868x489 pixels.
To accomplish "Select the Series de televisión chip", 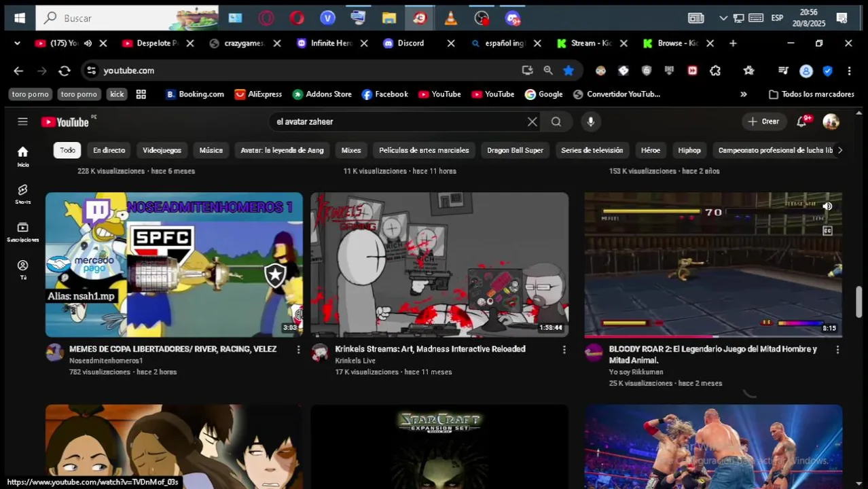I will pyautogui.click(x=592, y=150).
